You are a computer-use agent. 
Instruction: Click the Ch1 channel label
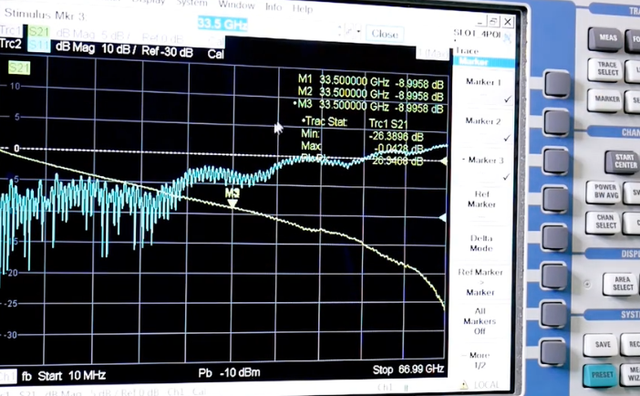tap(7, 376)
